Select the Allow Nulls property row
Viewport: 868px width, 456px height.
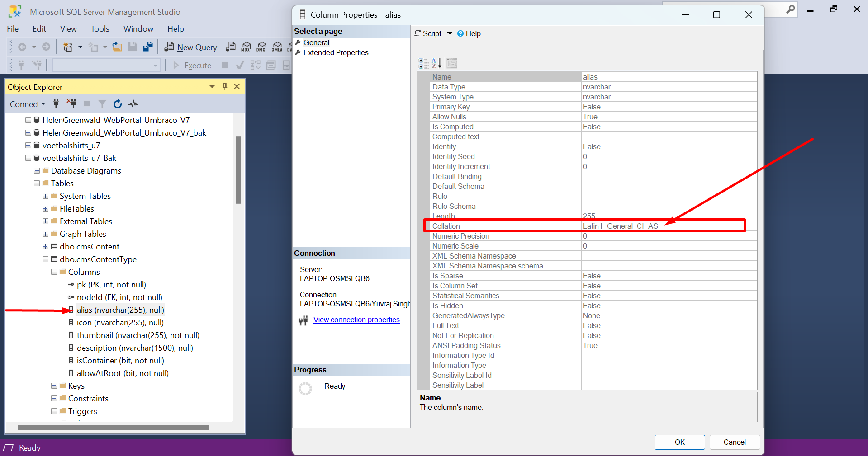tap(593, 117)
